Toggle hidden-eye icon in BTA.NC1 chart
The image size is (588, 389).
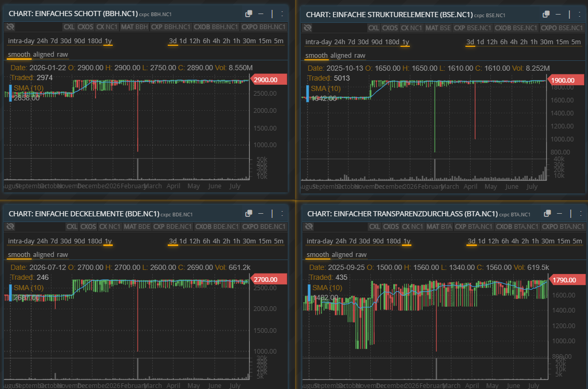coord(309,226)
